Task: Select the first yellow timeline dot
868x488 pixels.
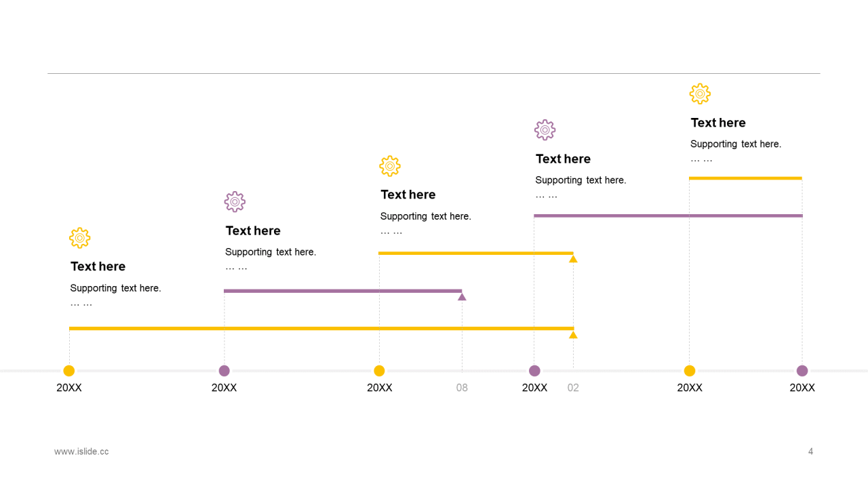Action: pyautogui.click(x=69, y=371)
